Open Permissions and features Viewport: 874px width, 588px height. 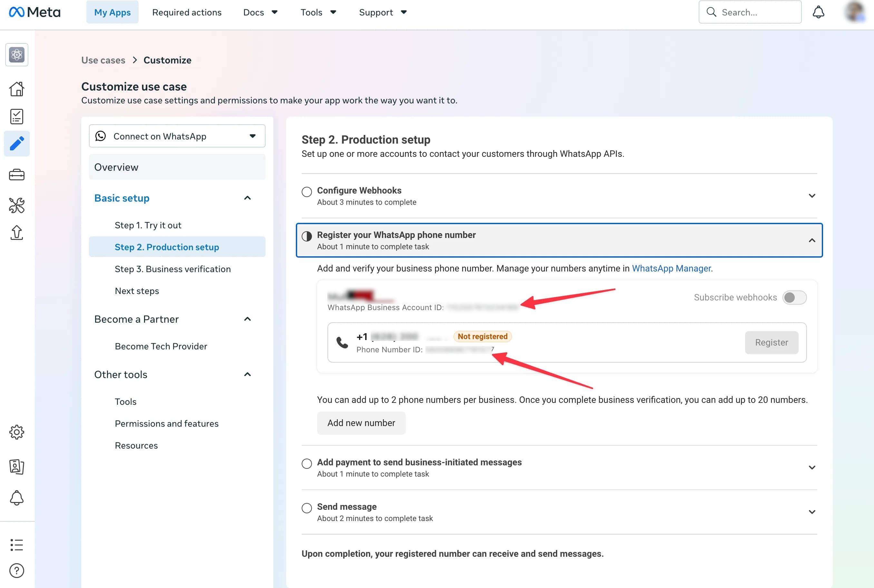pos(167,423)
